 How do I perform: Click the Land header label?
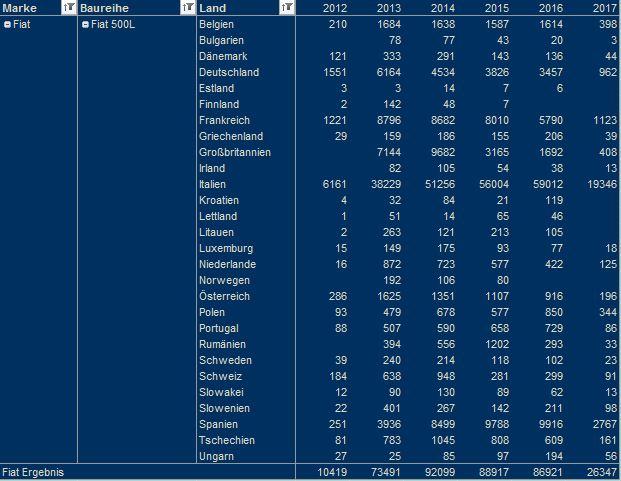pos(213,8)
